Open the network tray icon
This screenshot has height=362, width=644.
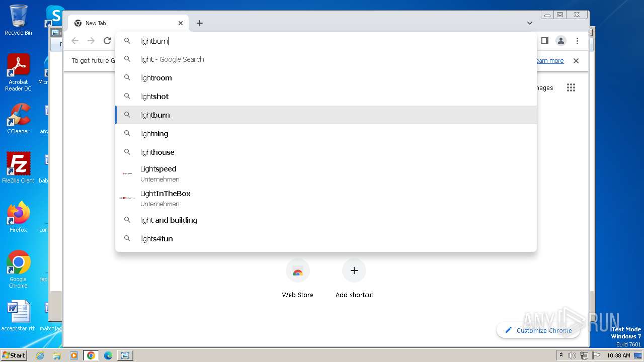point(584,355)
